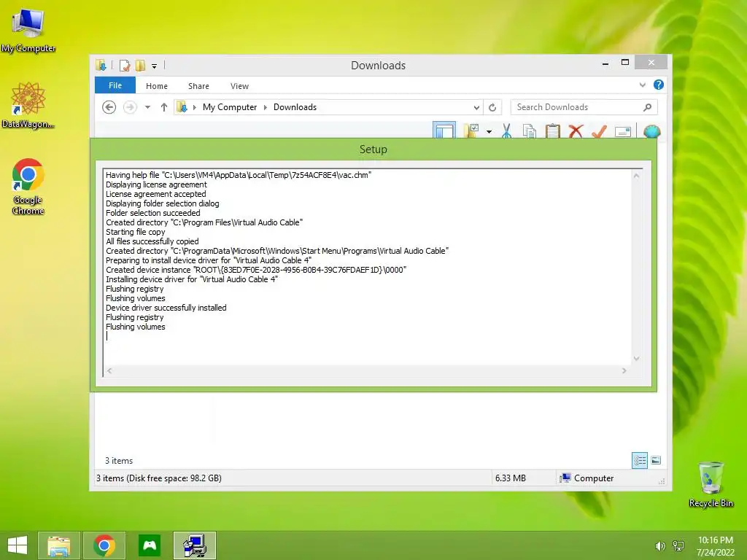Click the Copy pages icon
Image resolution: width=747 pixels, height=560 pixels.
pos(530,131)
